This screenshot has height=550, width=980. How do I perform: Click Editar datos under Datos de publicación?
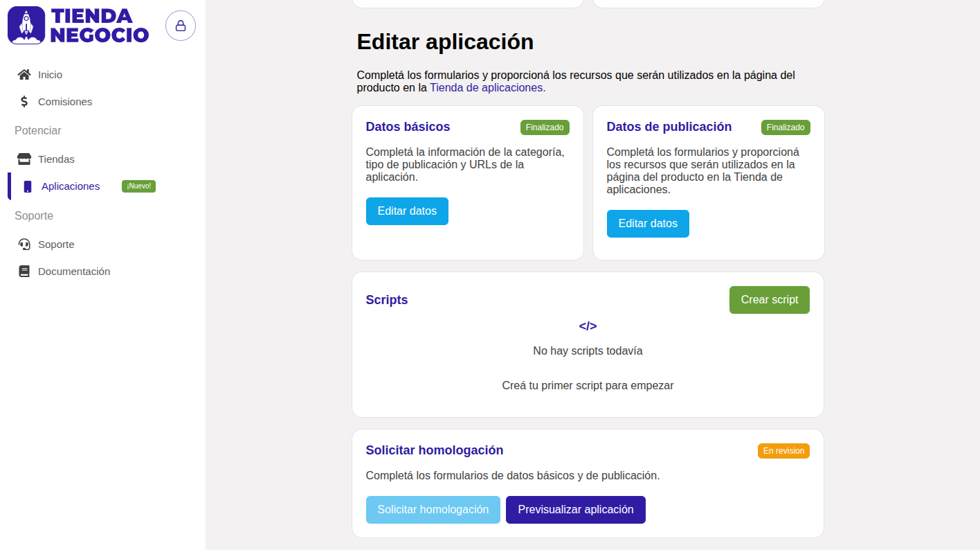click(648, 224)
